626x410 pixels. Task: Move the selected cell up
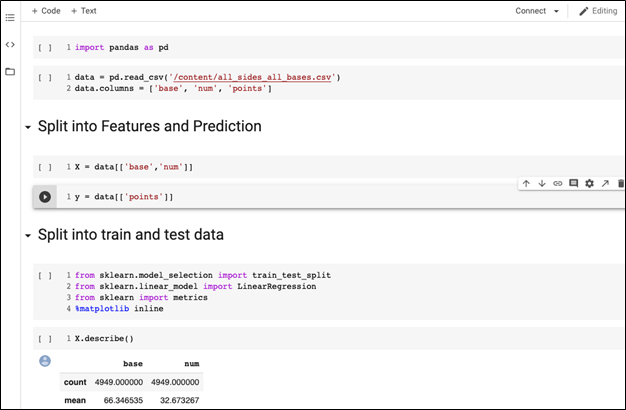(526, 183)
